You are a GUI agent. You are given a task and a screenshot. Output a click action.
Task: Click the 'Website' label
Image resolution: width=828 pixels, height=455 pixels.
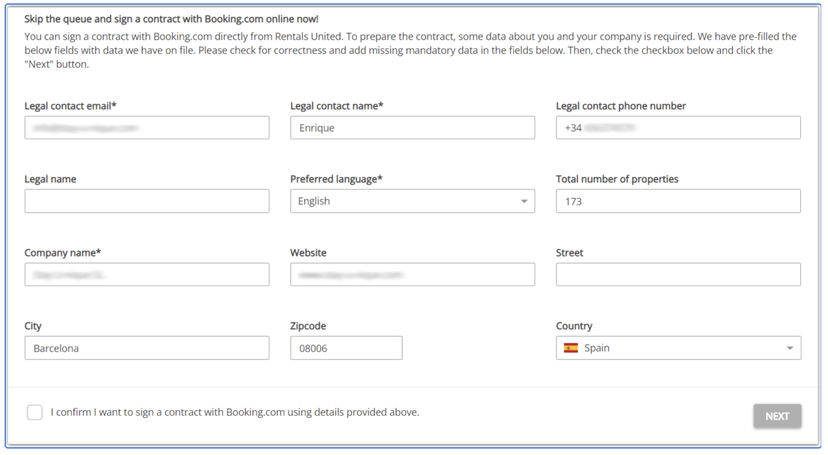click(x=308, y=252)
